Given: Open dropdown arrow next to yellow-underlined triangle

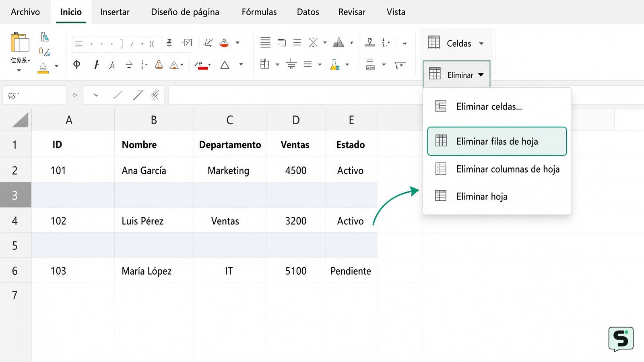Looking at the screenshot, I should point(56,66).
